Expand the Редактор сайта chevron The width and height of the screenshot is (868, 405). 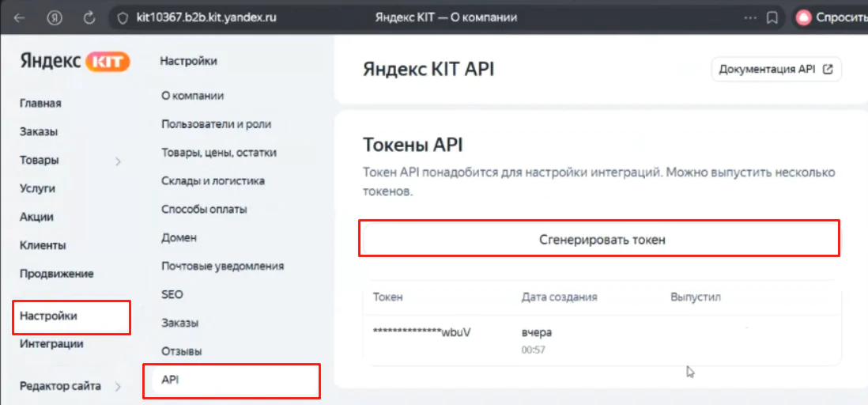117,387
